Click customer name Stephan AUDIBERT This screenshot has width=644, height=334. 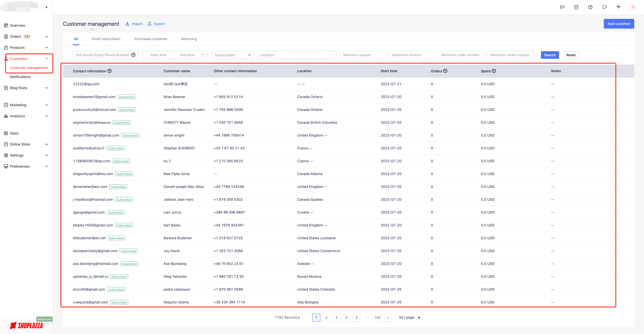179,148
